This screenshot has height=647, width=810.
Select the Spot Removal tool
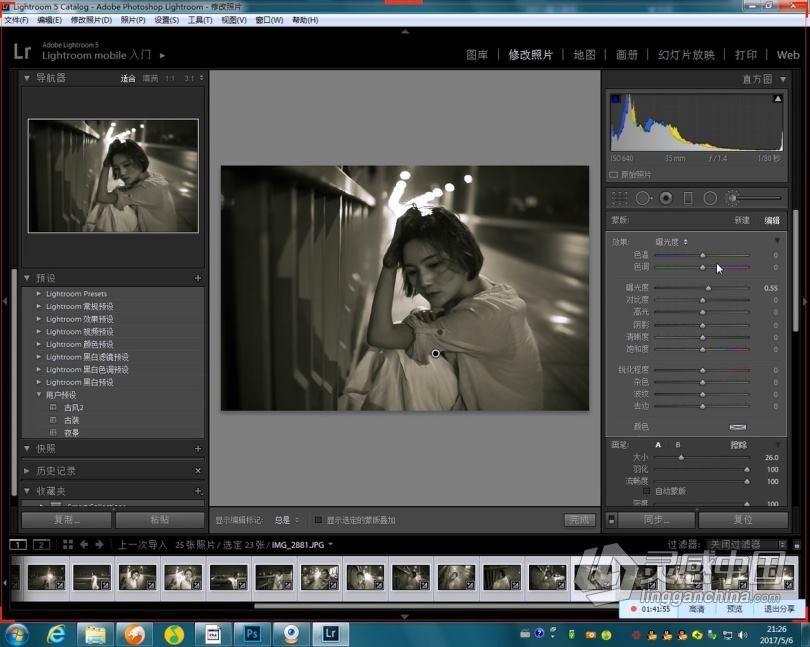[643, 198]
